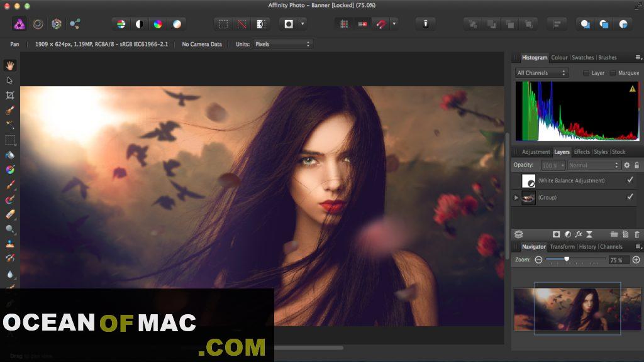644x362 pixels.
Task: Hide the White Balance Adjustment layer
Action: click(630, 180)
